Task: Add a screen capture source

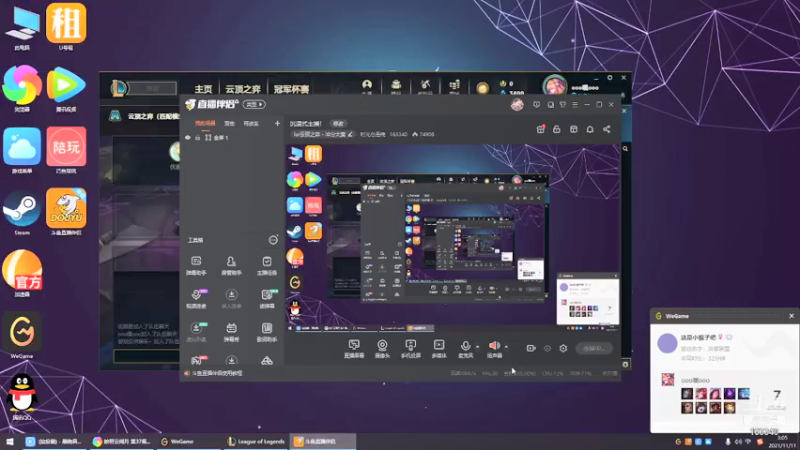Action: point(354,349)
